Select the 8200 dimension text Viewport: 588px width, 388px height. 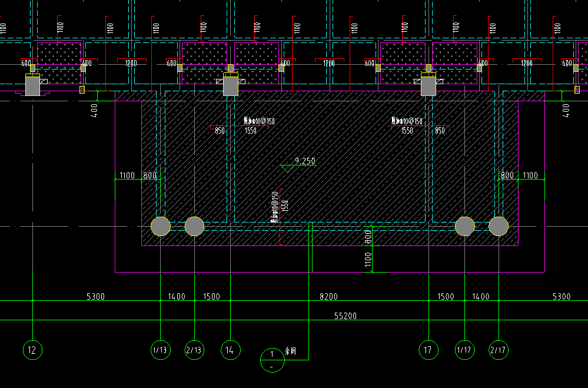pyautogui.click(x=328, y=297)
